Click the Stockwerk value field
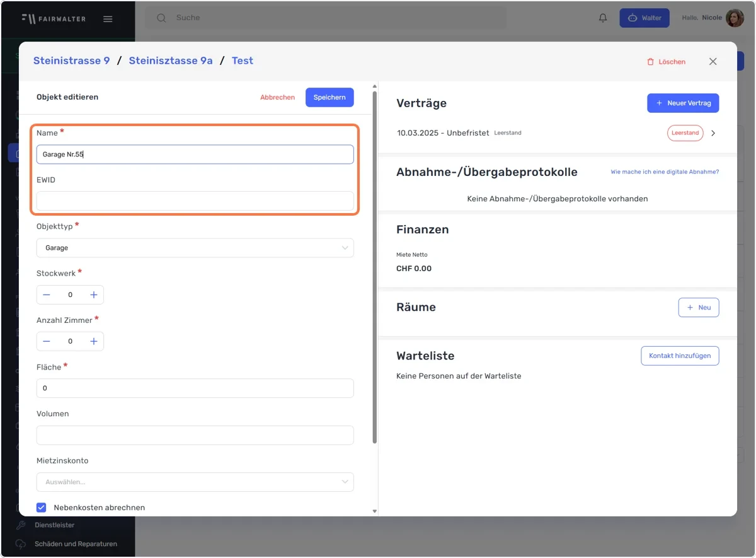 click(70, 294)
